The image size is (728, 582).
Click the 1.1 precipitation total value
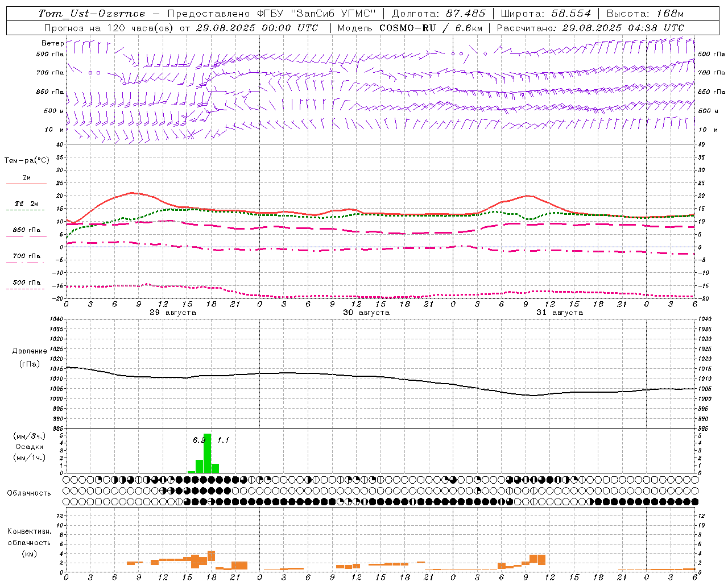(223, 440)
